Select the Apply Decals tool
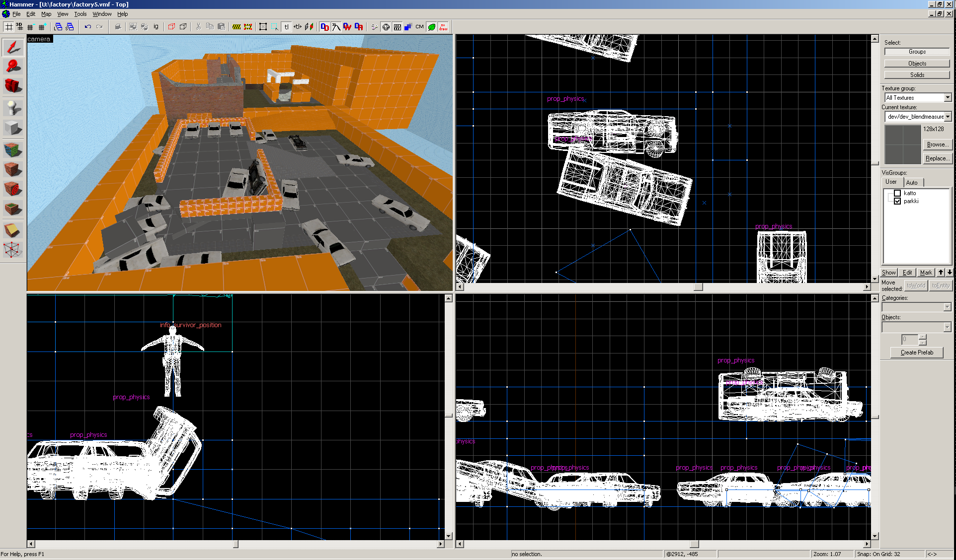This screenshot has width=956, height=560. 13,189
